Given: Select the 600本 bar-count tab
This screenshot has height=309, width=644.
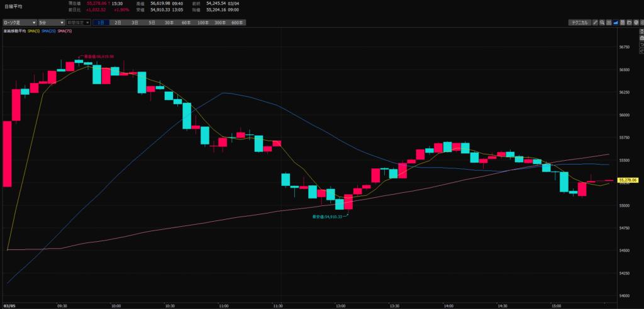Looking at the screenshot, I should pos(236,23).
